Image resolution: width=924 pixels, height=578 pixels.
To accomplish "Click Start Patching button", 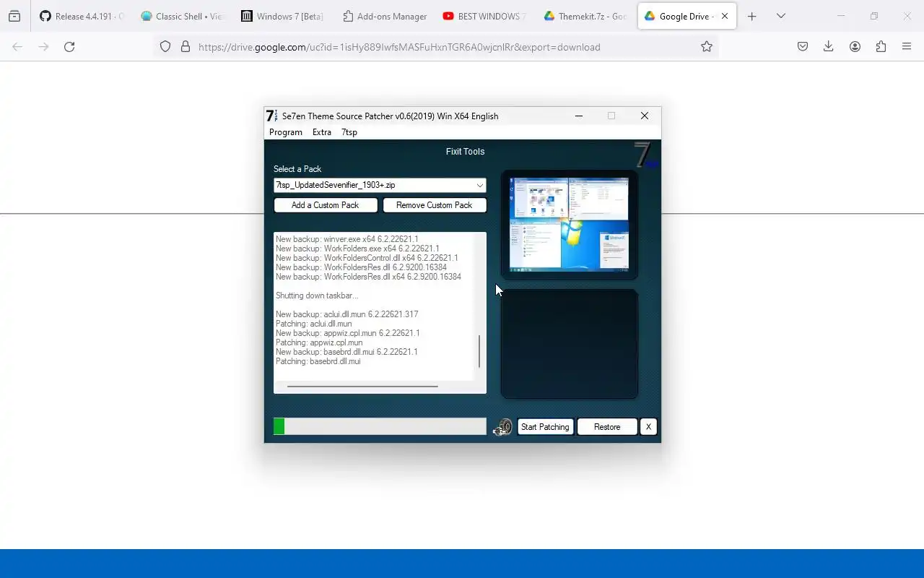I will [545, 427].
